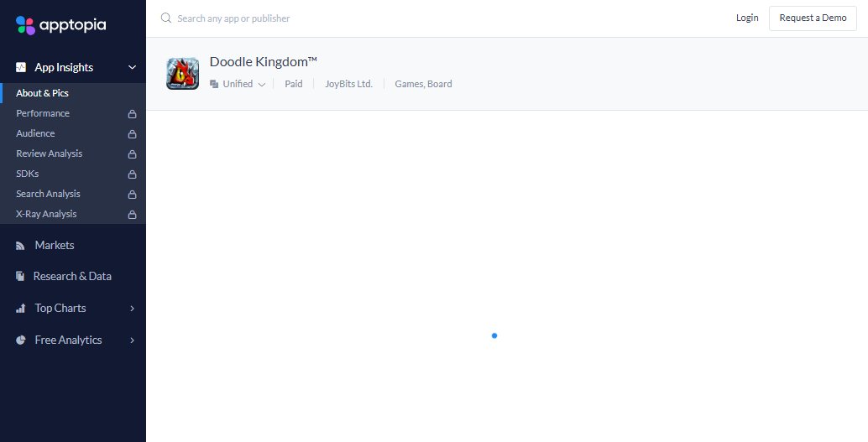Go to Research & Data section
This screenshot has width=868, height=442.
point(72,276)
